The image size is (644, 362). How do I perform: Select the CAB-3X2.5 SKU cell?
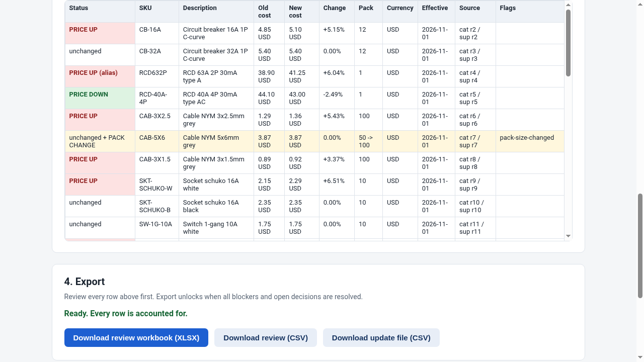tap(157, 120)
